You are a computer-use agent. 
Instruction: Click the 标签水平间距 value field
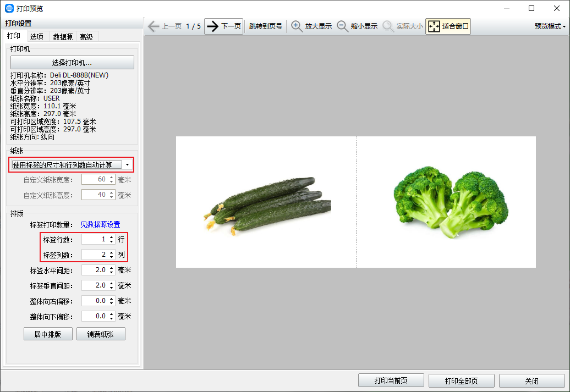95,270
